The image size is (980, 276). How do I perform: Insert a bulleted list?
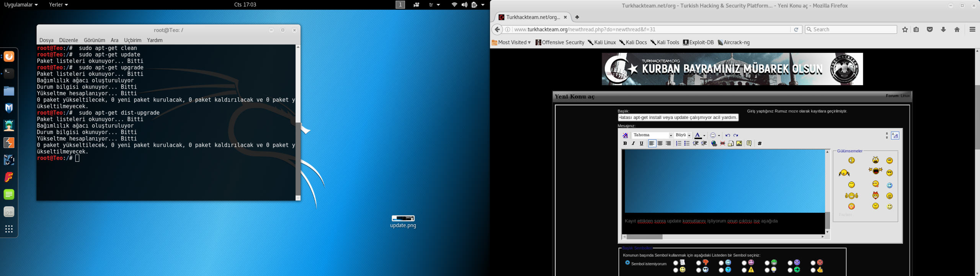(687, 143)
